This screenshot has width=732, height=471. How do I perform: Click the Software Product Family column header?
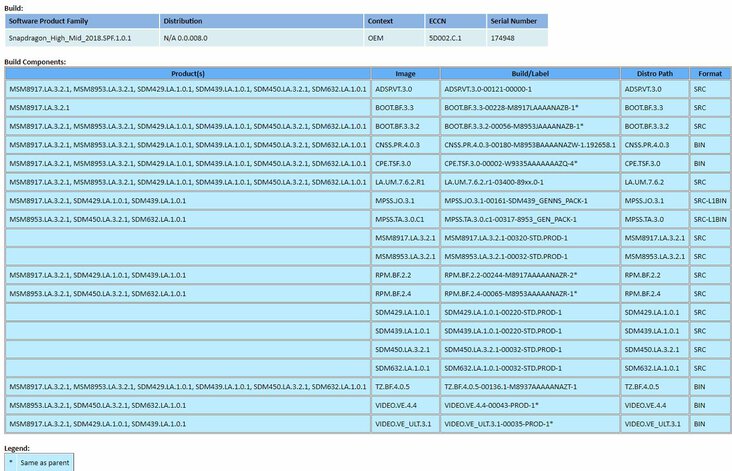click(x=82, y=21)
